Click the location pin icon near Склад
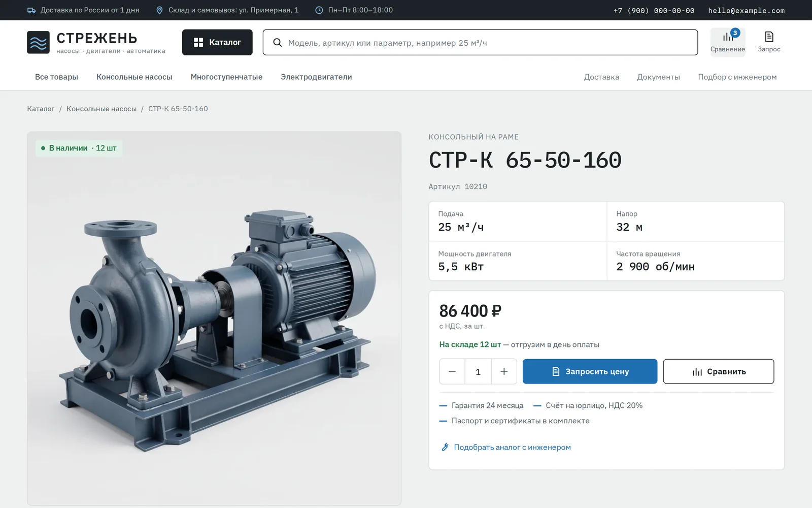 pos(159,10)
